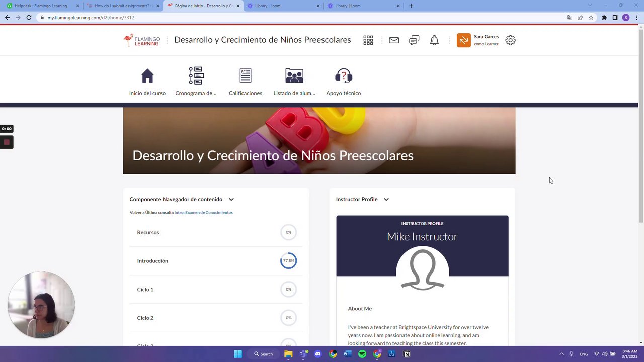Go to Inicio del curso house icon
644x362 pixels.
[x=147, y=76]
